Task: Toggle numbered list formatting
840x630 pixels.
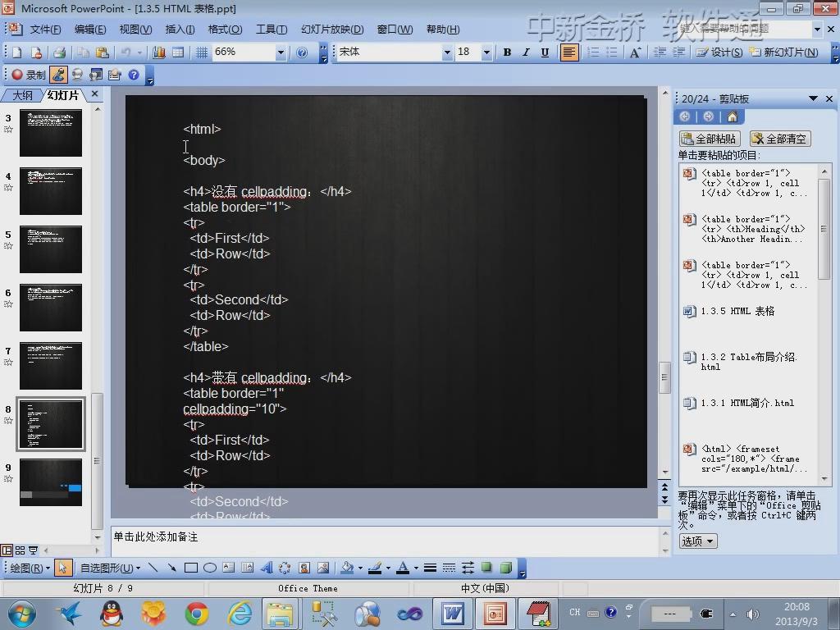Action: coord(592,52)
